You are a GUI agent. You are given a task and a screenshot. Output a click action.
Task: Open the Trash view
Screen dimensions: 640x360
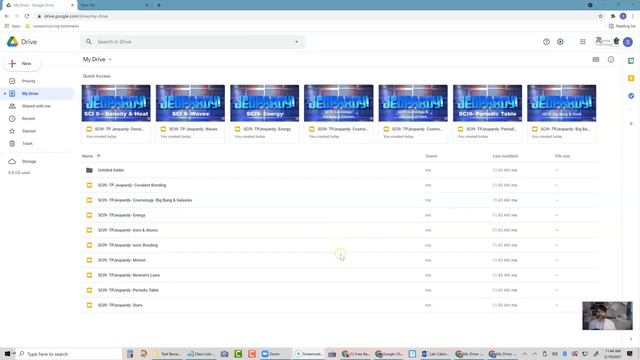[x=27, y=144]
